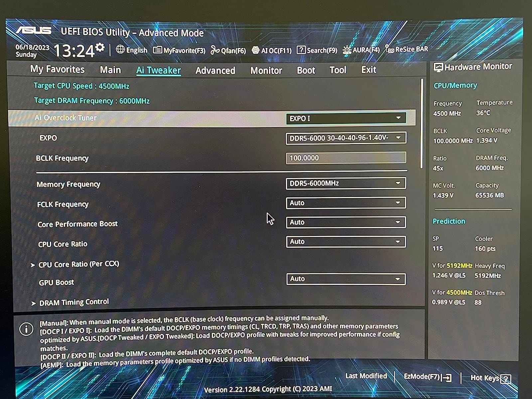The image size is (532, 399).
Task: Go to the Boot tab
Action: [x=306, y=70]
